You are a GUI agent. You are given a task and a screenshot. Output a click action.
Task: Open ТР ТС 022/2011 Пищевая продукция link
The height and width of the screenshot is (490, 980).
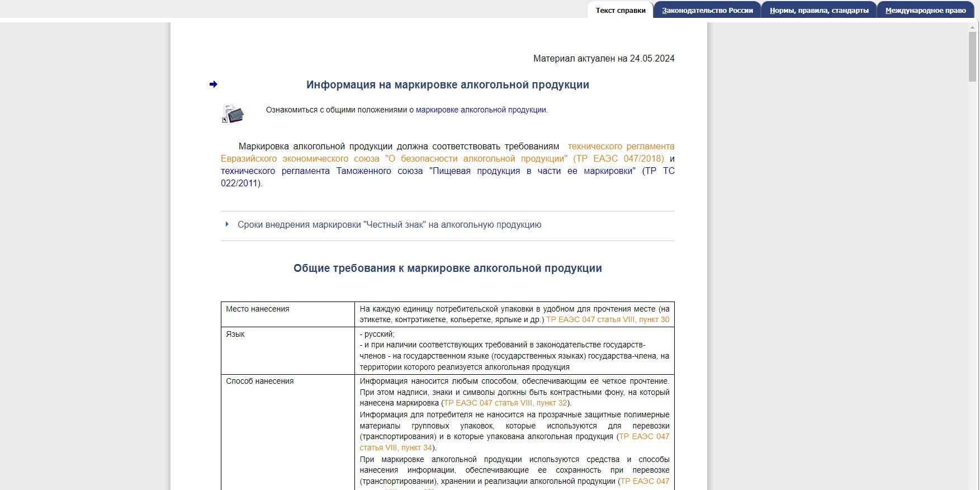448,177
